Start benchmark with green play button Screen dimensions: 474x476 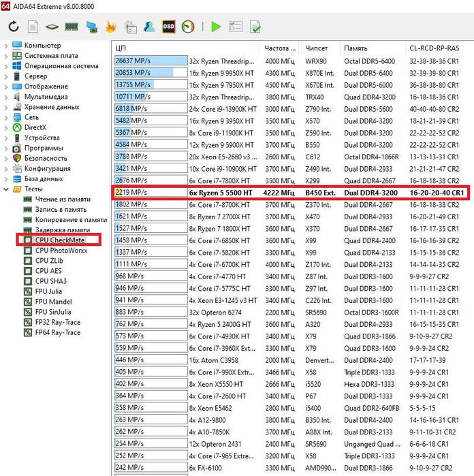pyautogui.click(x=216, y=27)
